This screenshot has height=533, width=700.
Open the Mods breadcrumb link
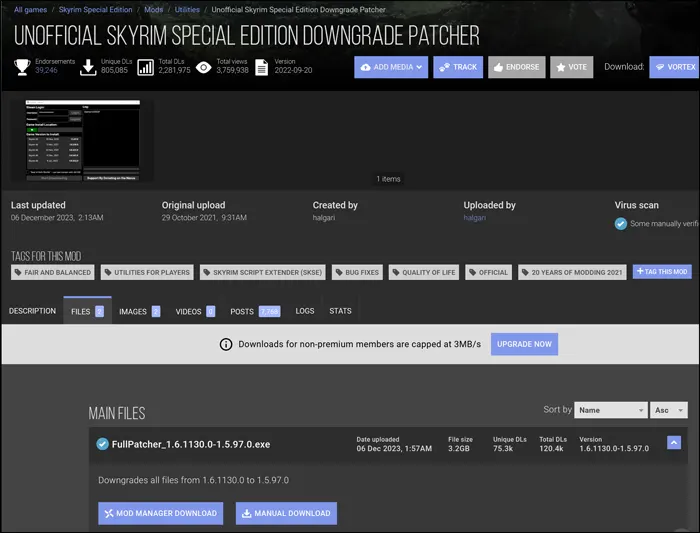pyautogui.click(x=154, y=9)
